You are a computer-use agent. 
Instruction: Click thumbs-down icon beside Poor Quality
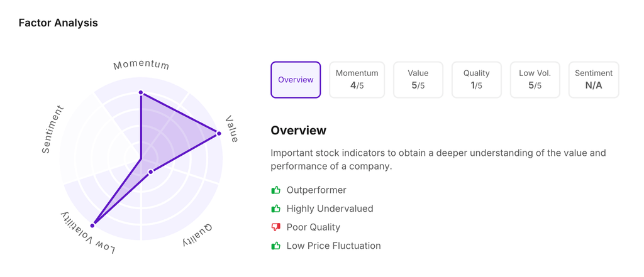point(275,227)
